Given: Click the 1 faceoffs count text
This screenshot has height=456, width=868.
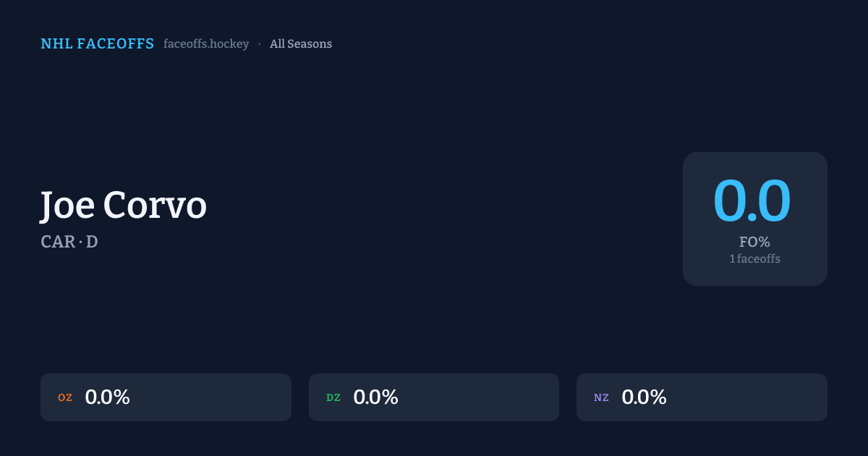Looking at the screenshot, I should click(x=754, y=258).
